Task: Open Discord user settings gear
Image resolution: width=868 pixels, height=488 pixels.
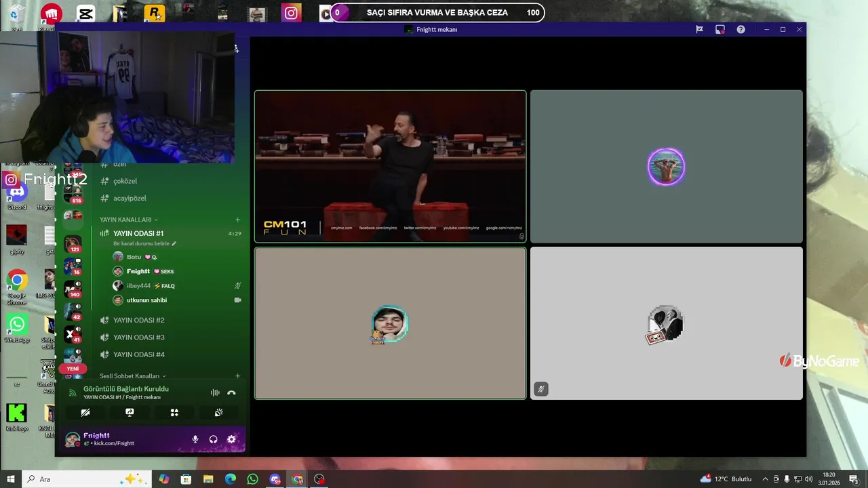Action: [231, 439]
